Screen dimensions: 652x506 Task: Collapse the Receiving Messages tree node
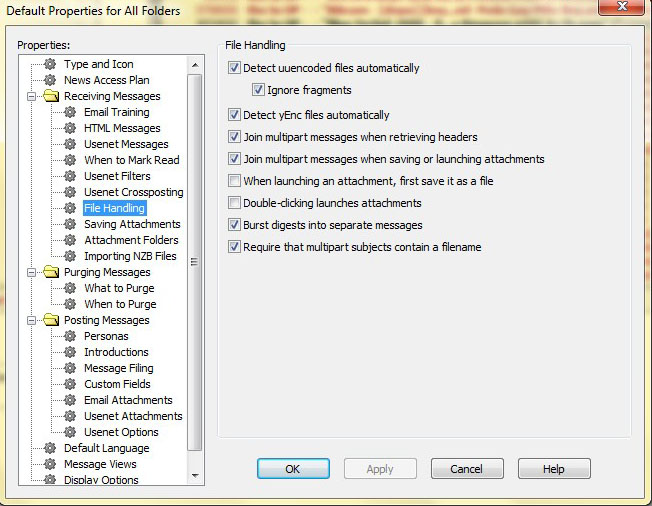pyautogui.click(x=32, y=96)
